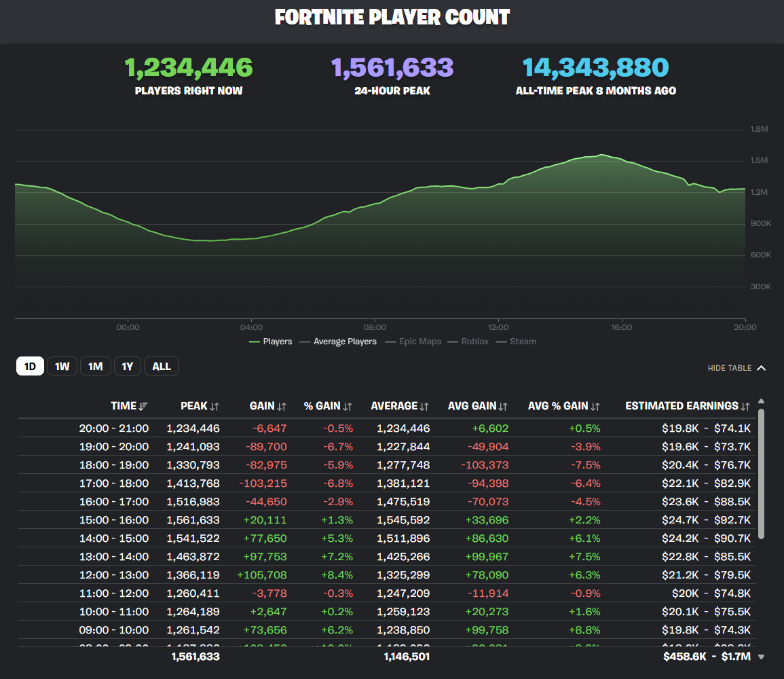Click the total earnings $458.6K - $1.7M
The image size is (784, 679).
[707, 657]
